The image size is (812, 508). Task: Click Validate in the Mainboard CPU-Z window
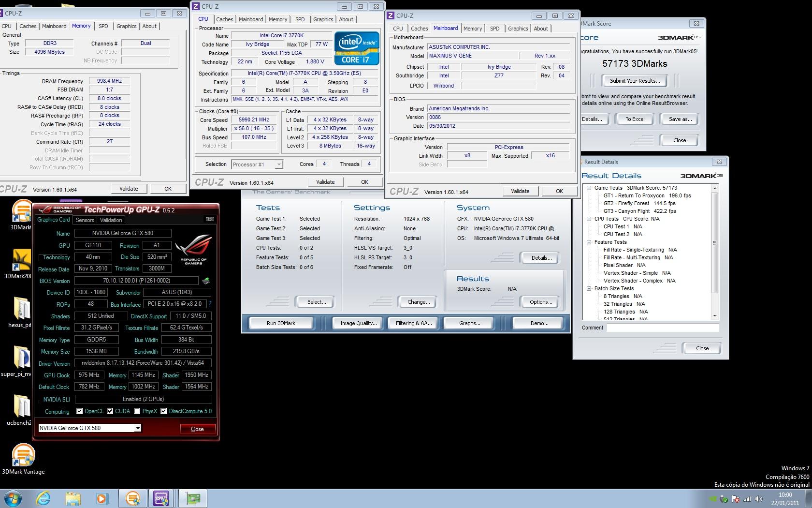[x=520, y=191]
